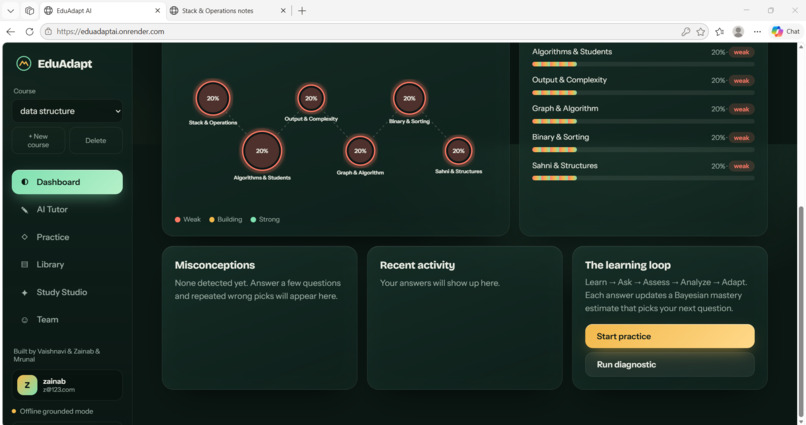Click the site info lock icon
Image resolution: width=806 pixels, height=425 pixels.
coord(48,31)
